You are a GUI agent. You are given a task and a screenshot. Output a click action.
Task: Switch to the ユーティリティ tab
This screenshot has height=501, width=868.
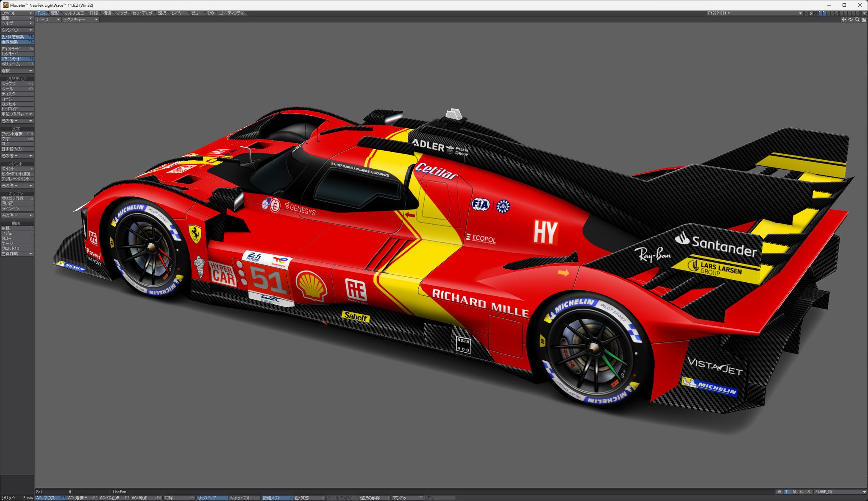pos(231,13)
